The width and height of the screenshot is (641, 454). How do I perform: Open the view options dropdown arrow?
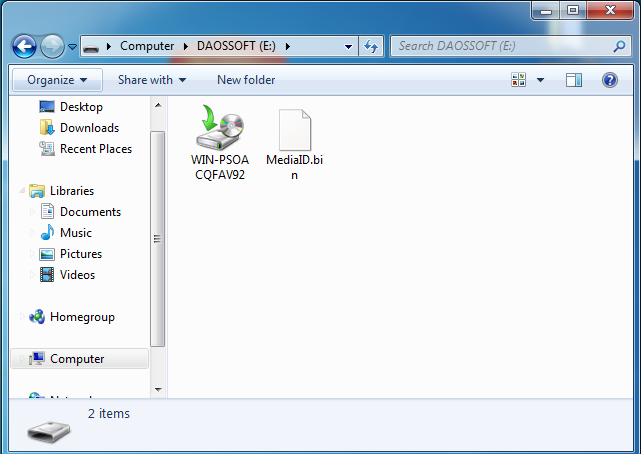(x=540, y=80)
